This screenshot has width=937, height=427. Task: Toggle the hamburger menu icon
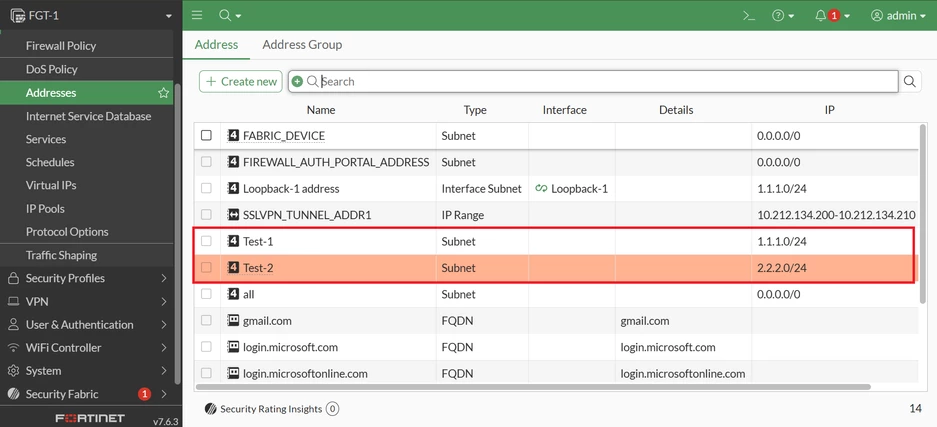click(x=197, y=16)
